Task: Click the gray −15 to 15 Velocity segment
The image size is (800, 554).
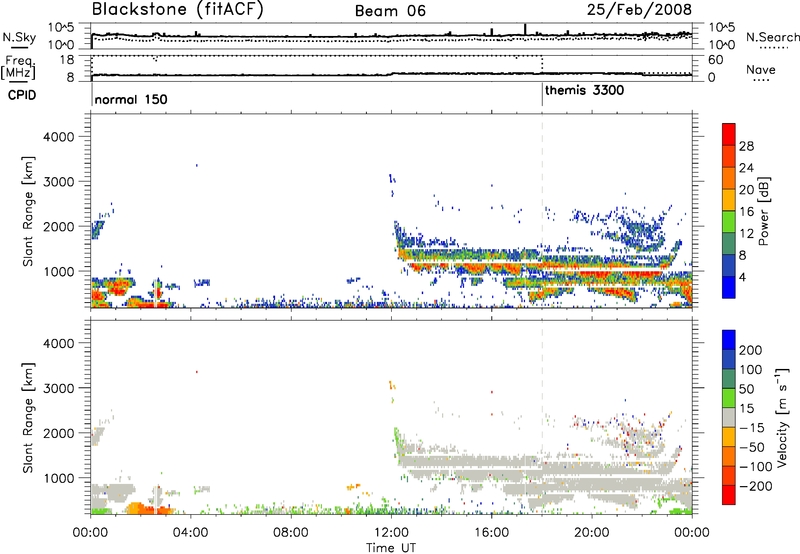Action: point(729,417)
